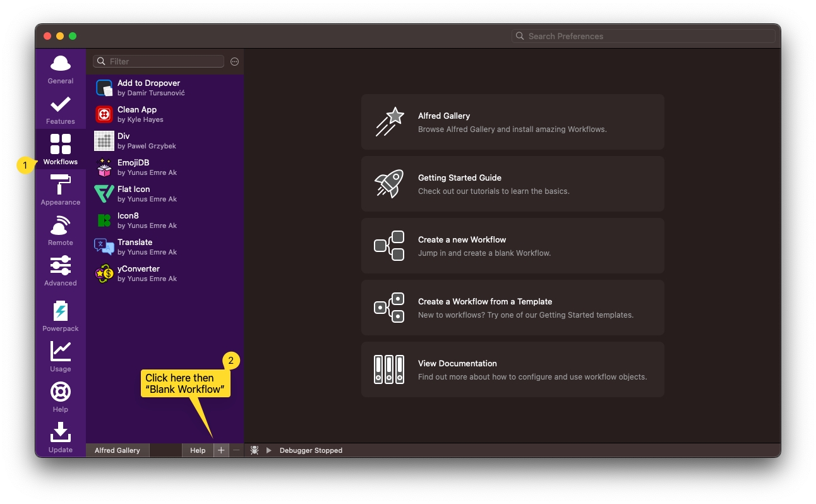
Task: Click the debugger bug icon
Action: (255, 450)
